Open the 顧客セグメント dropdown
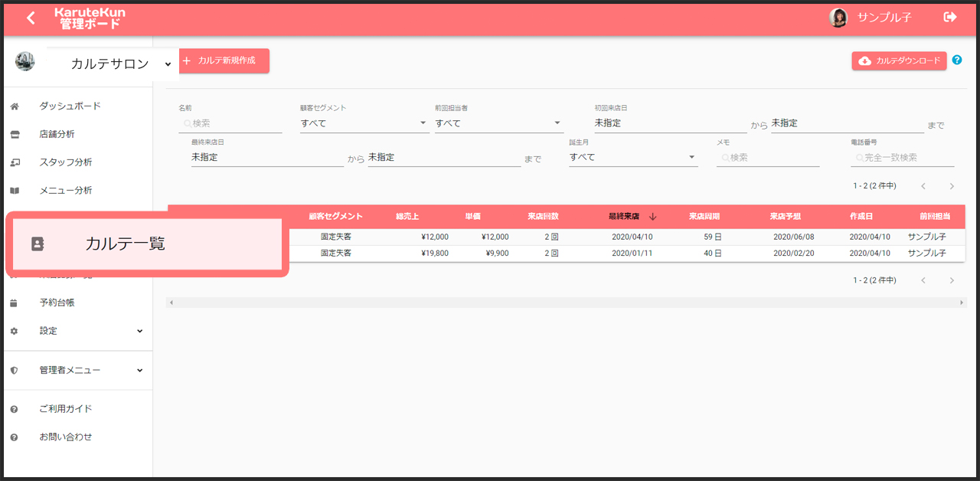Viewport: 980px width, 481px height. (x=364, y=123)
